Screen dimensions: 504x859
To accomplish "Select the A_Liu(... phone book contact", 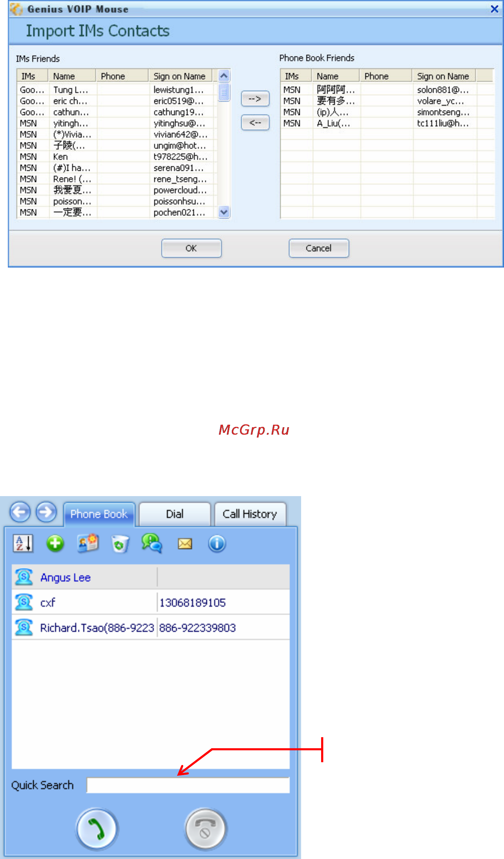I will 388,123.
